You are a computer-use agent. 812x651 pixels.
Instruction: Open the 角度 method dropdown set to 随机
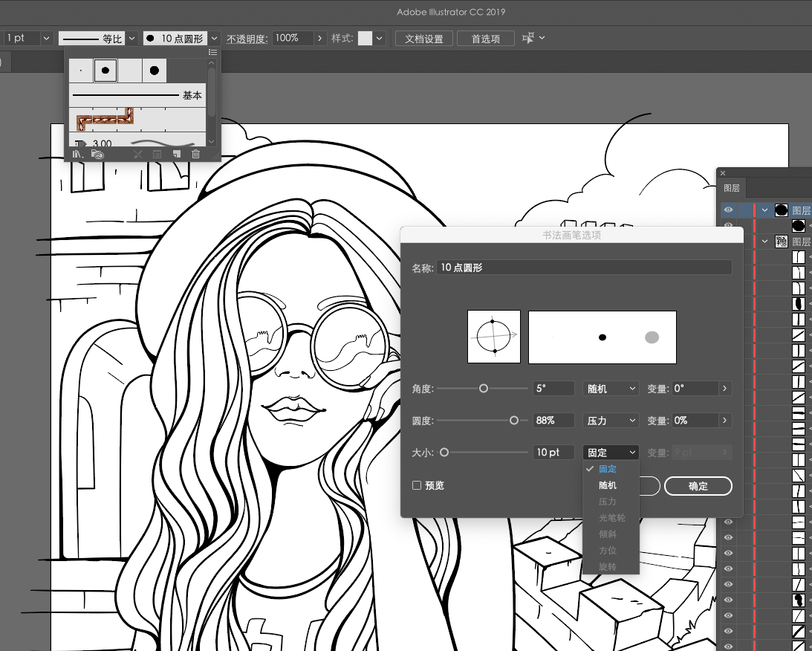pyautogui.click(x=611, y=389)
